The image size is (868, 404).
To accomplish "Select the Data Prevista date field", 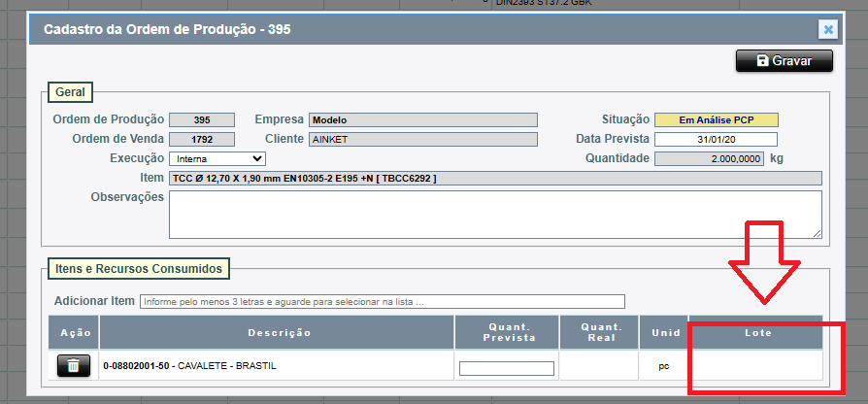I will pyautogui.click(x=716, y=139).
